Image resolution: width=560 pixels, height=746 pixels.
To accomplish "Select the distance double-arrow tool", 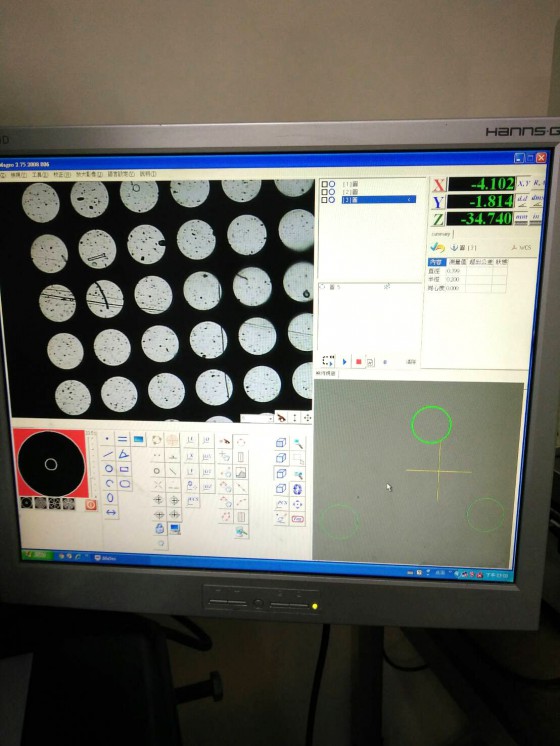I will pyautogui.click(x=111, y=513).
